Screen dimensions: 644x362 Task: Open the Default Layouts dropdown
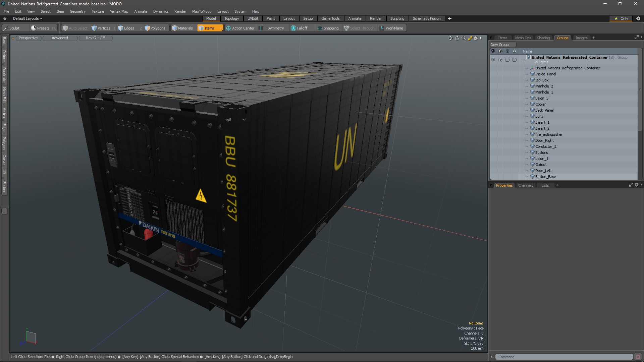[28, 18]
